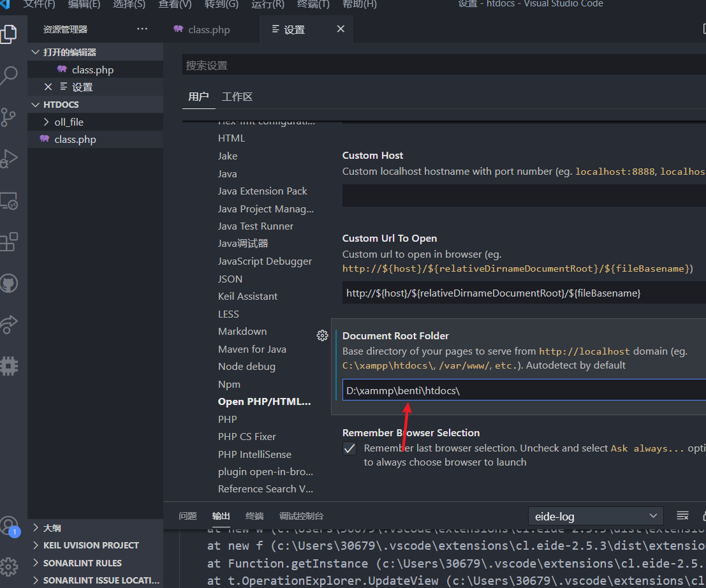Select Open PHP/HTML... settings entry

tap(264, 402)
